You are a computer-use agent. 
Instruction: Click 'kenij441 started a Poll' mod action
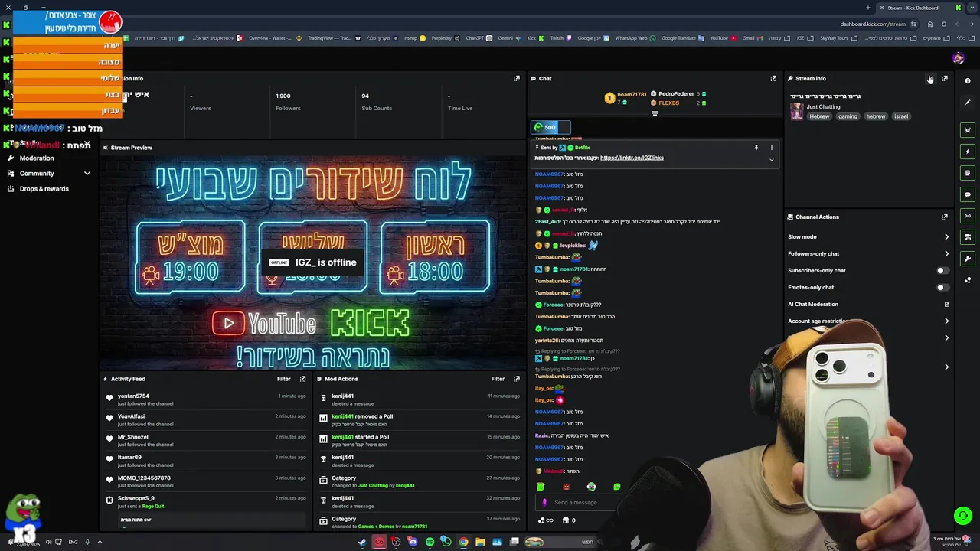pyautogui.click(x=419, y=440)
